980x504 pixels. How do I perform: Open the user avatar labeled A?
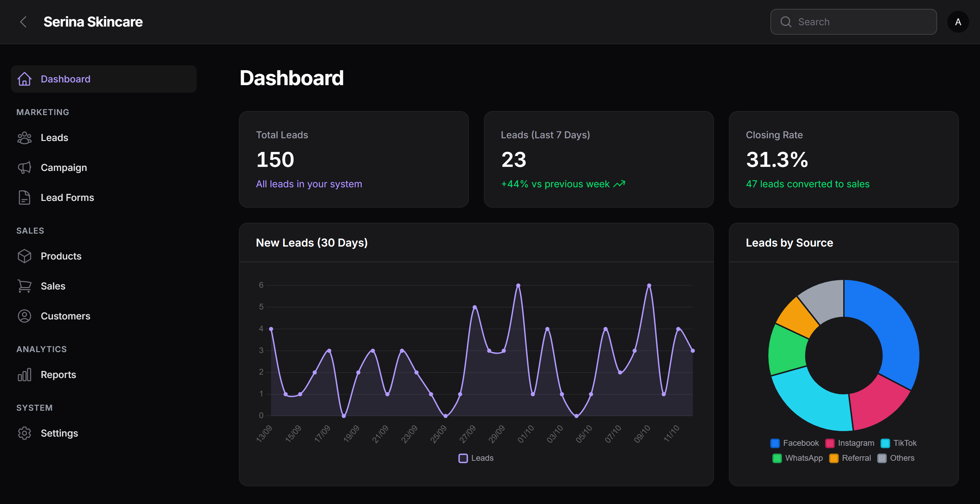[958, 22]
